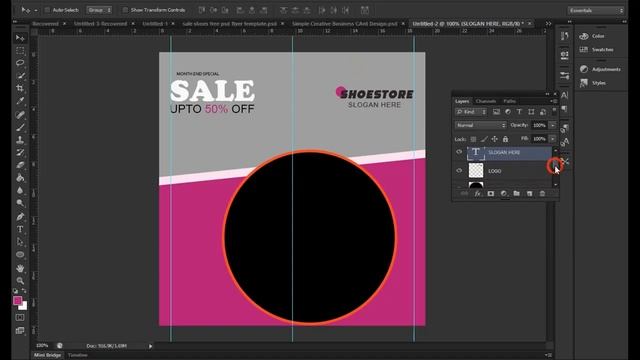Align top edges in options bar
This screenshot has height=360, width=640.
202,10
